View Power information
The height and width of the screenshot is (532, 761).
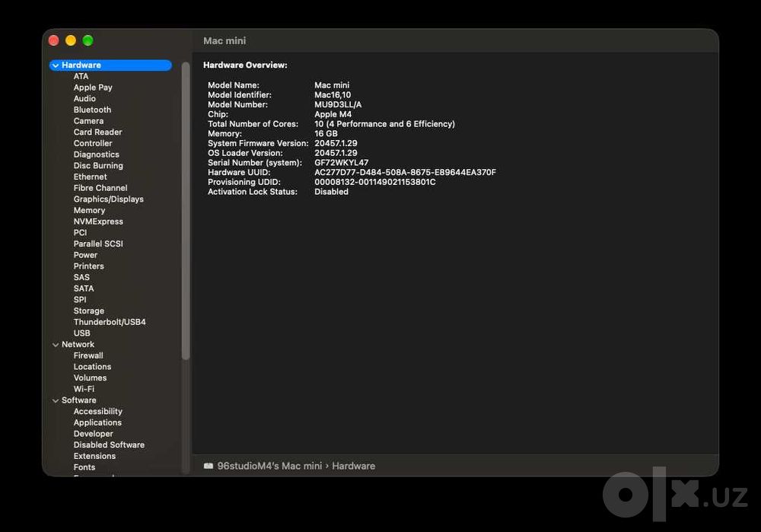pyautogui.click(x=85, y=255)
